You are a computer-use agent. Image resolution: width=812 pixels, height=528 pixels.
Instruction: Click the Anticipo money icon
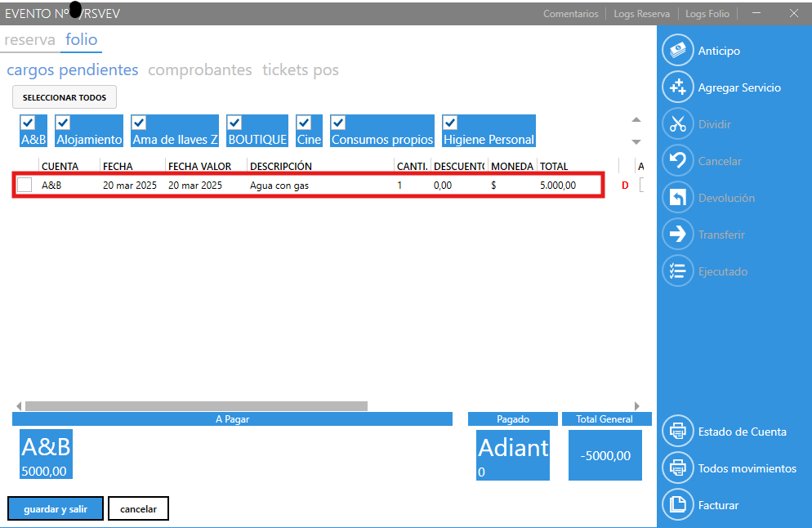(x=677, y=51)
